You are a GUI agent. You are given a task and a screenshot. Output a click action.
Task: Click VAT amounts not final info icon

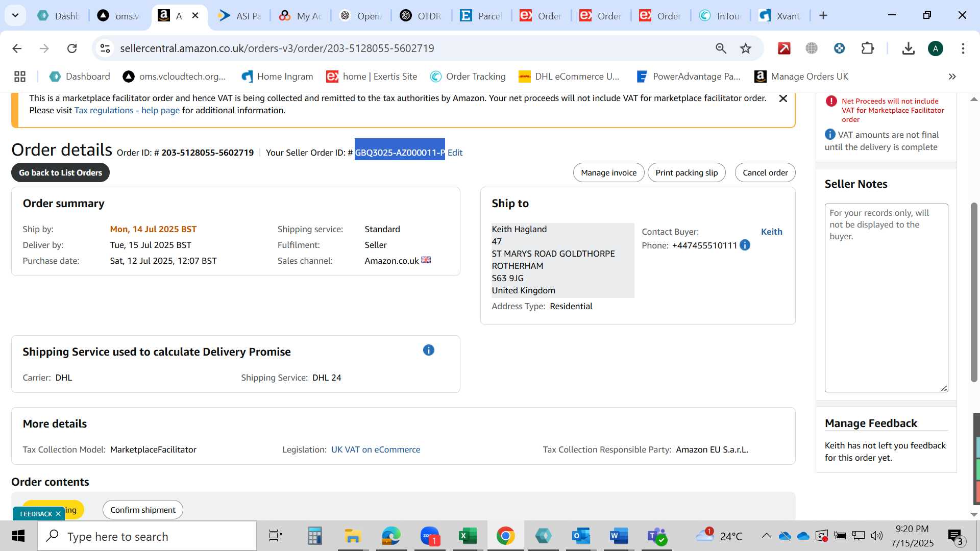pyautogui.click(x=830, y=134)
